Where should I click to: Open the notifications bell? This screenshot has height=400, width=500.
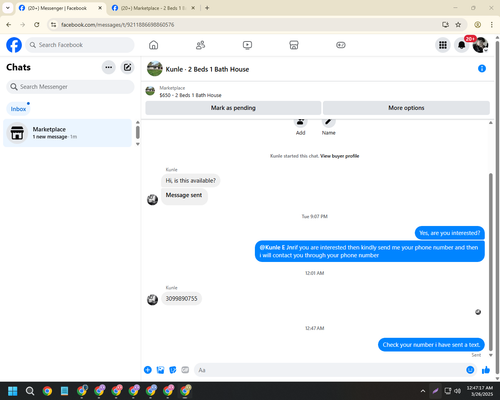[x=462, y=45]
